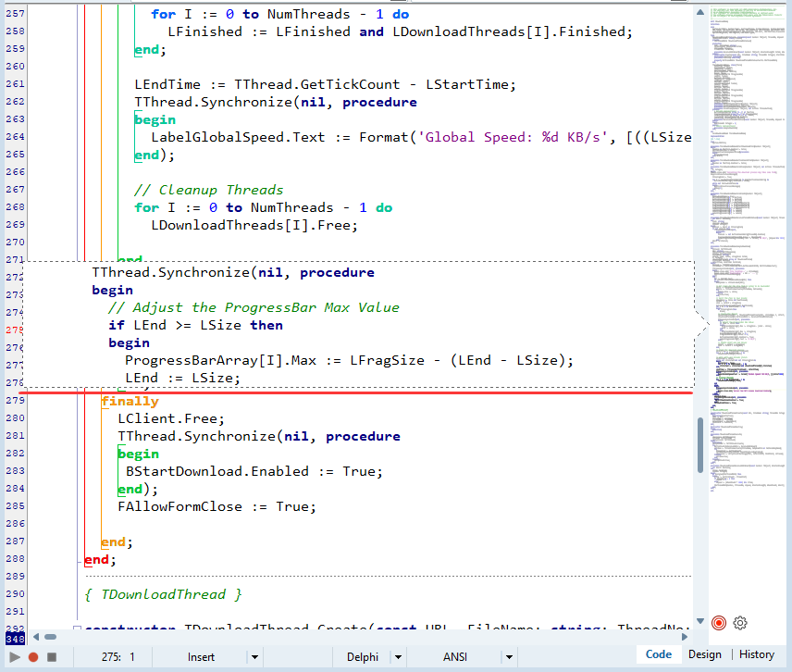Click the vertical scrollbar thumb
This screenshot has height=672, width=792.
pyautogui.click(x=700, y=445)
